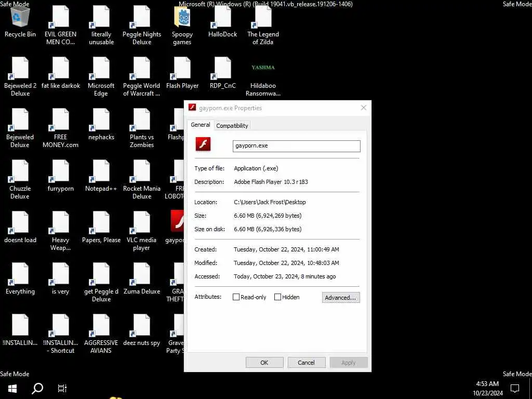Screen dimensions: 532x399
Task: Click the Notepad++ desktop shortcut
Action: [101, 177]
